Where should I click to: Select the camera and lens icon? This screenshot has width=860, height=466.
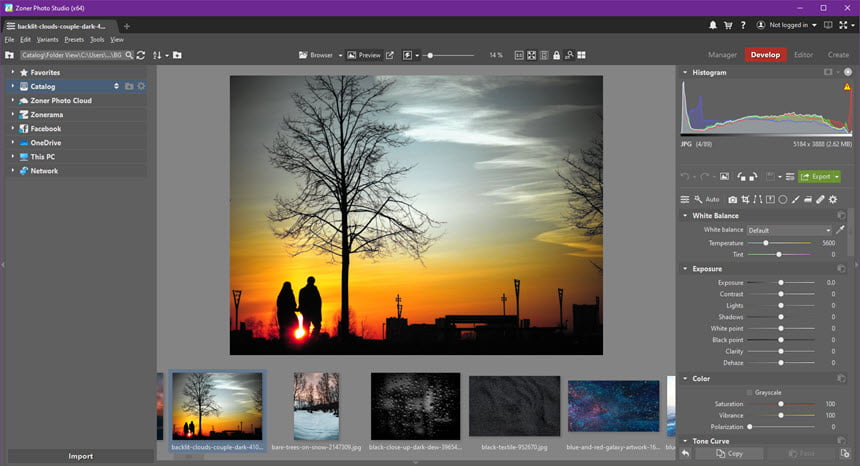pyautogui.click(x=732, y=200)
